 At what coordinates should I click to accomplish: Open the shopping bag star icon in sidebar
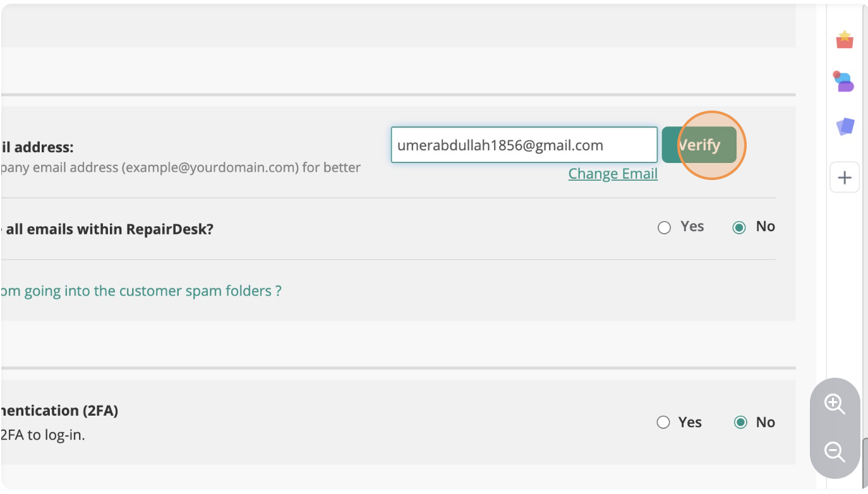(x=845, y=39)
